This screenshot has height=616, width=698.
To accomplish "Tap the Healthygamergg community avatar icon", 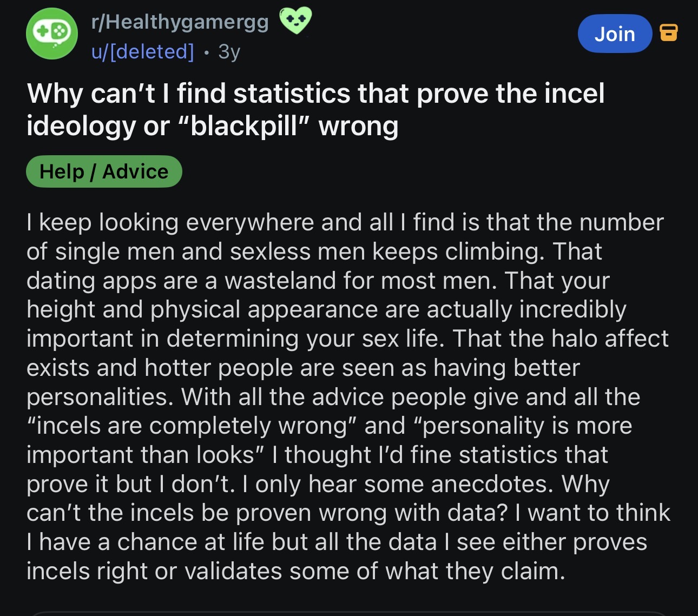I will 52,34.
